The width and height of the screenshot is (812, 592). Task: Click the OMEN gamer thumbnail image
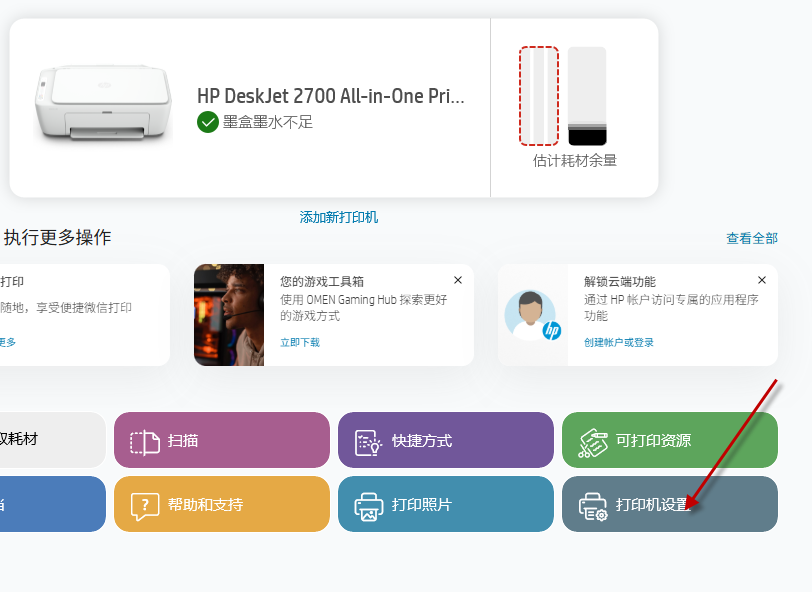[229, 315]
